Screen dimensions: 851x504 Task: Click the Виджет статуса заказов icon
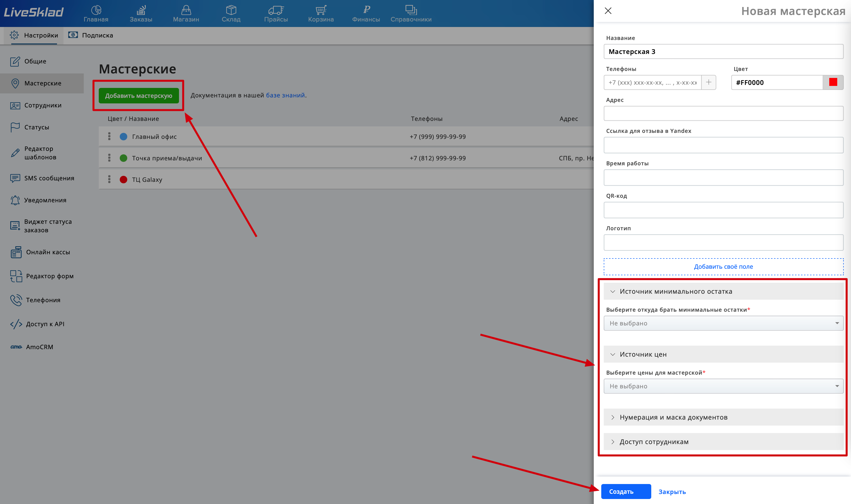[15, 226]
